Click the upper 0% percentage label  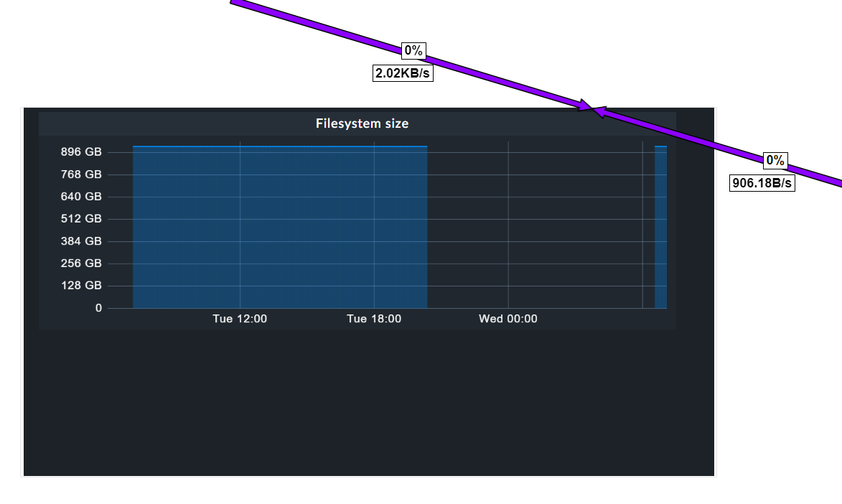(x=413, y=50)
